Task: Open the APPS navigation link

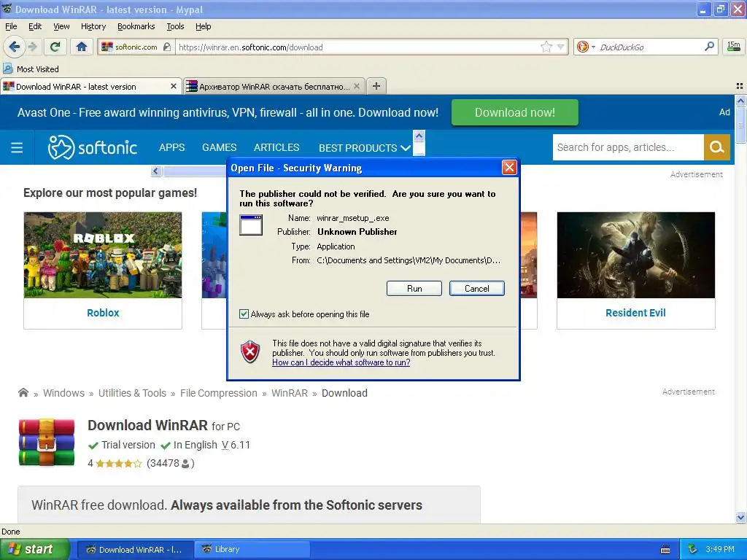Action: click(171, 147)
